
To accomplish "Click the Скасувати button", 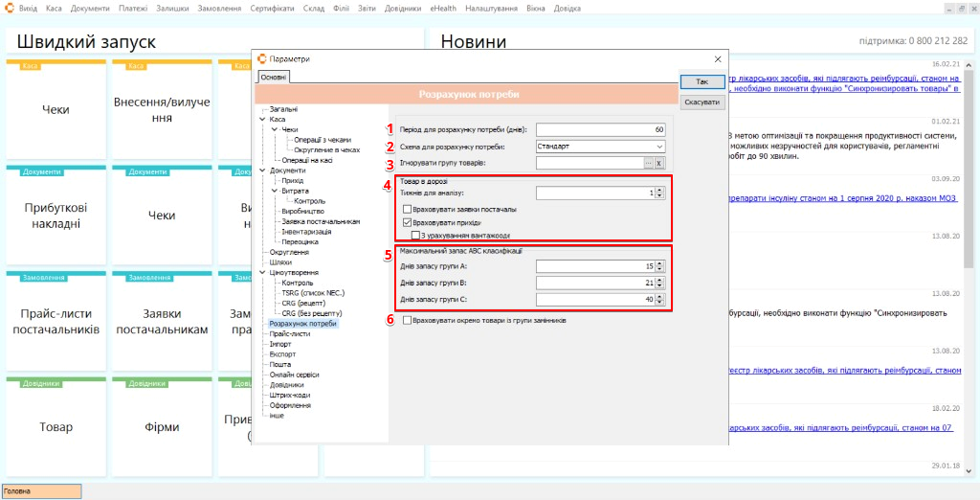I will [x=702, y=102].
